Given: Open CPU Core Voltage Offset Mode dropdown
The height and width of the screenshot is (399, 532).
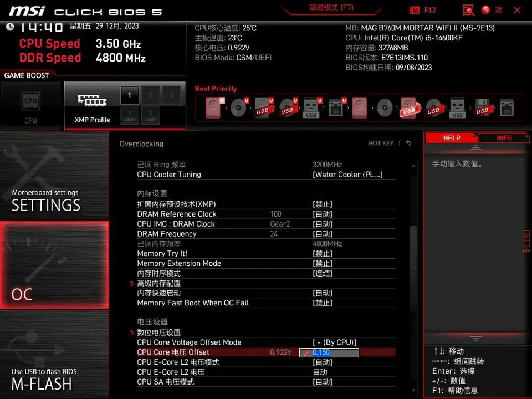Looking at the screenshot, I should 335,342.
